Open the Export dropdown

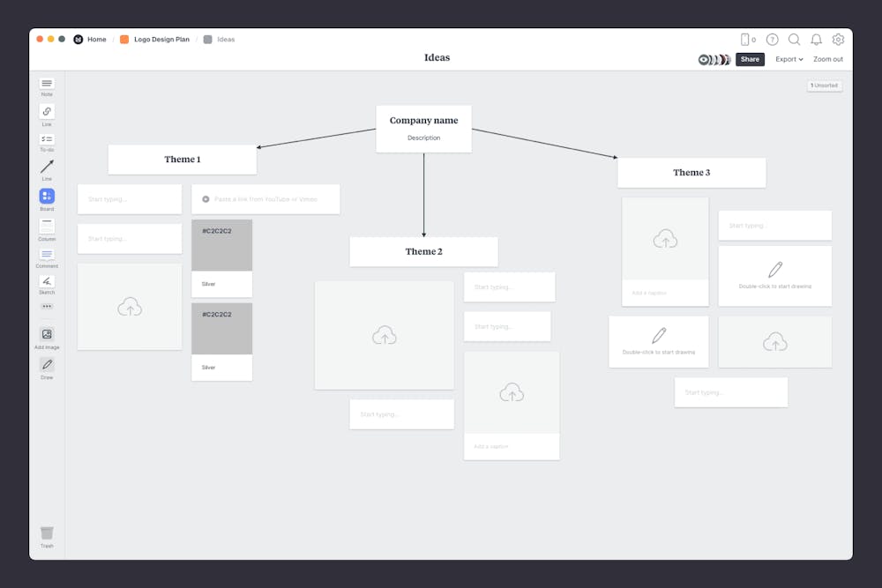pos(789,59)
